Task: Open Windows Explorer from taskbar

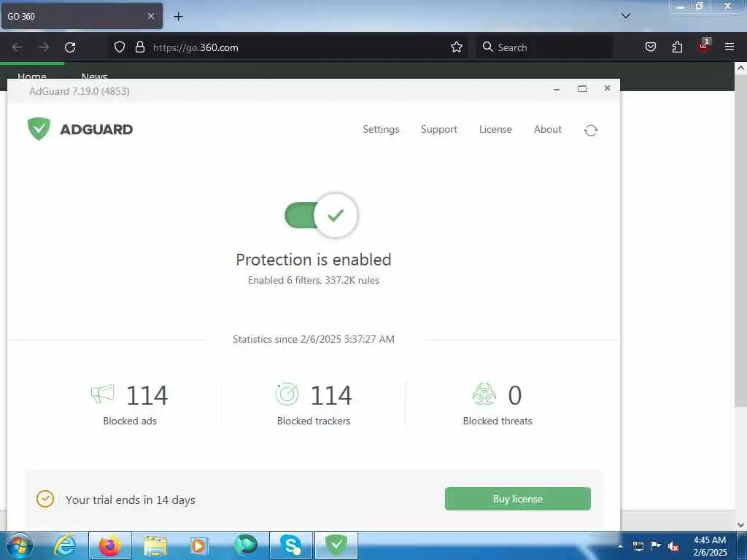Action: click(155, 545)
